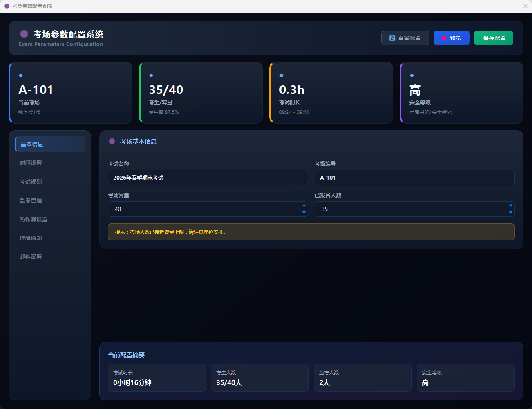The height and width of the screenshot is (409, 532).
Task: Increase the 已报名人数 value with the up arrow
Action: [510, 205]
